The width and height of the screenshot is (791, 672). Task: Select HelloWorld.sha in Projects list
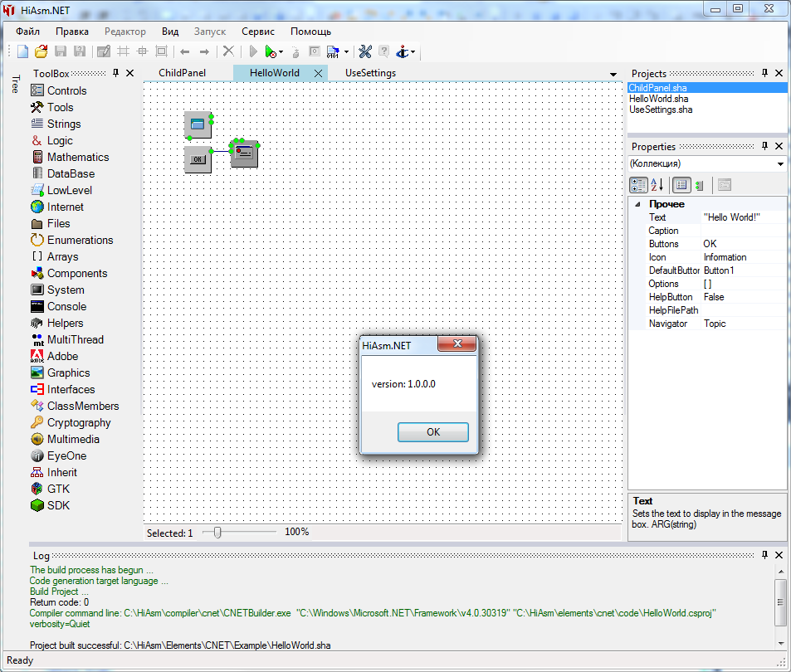tap(661, 99)
